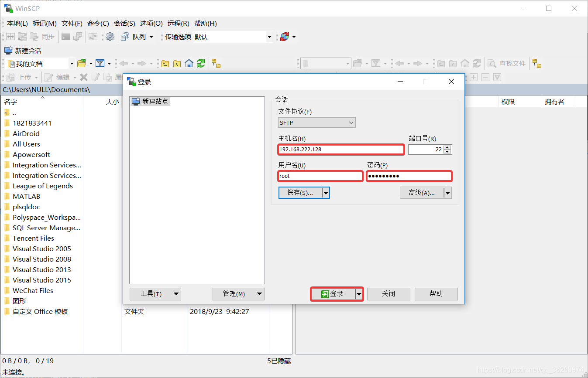The height and width of the screenshot is (378, 588).
Task: Click the Help (帮助) button in login dialog
Action: pos(436,294)
